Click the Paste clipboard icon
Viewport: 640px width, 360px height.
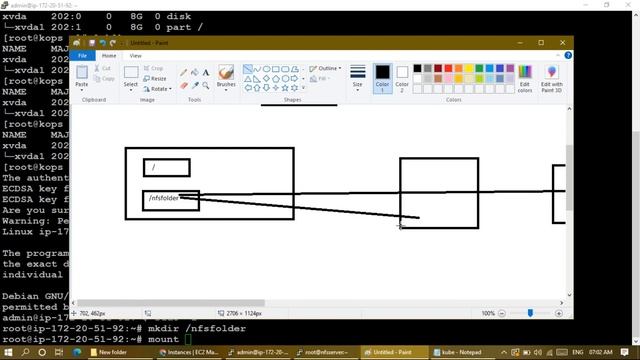tap(82, 72)
